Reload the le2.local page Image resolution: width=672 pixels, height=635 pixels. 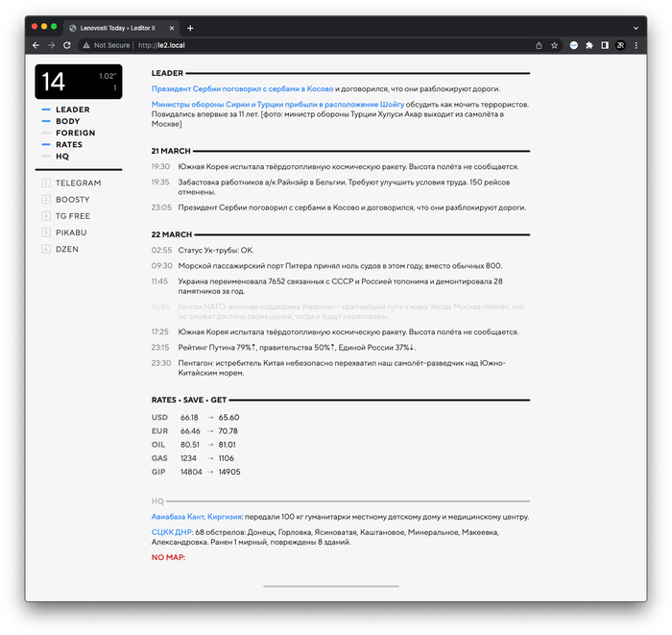tap(67, 45)
